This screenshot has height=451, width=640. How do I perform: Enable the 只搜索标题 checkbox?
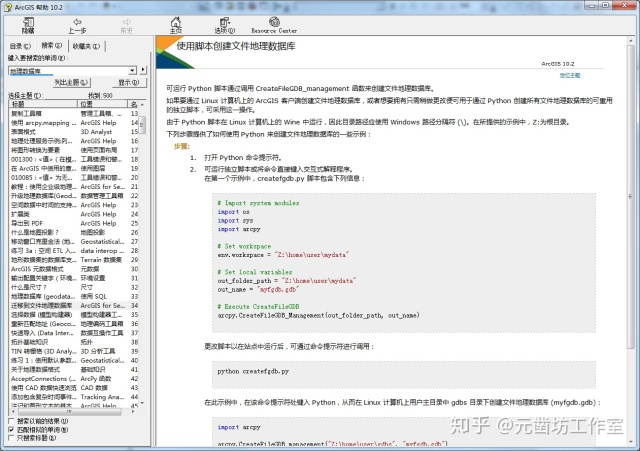[11, 438]
